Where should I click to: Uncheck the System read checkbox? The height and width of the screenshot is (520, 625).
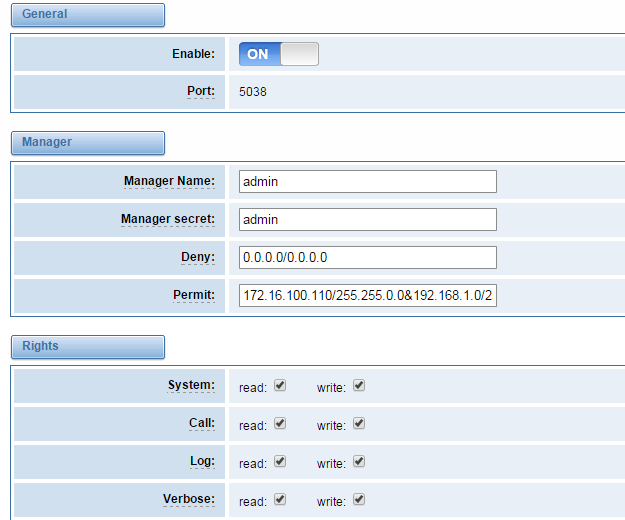[x=280, y=385]
